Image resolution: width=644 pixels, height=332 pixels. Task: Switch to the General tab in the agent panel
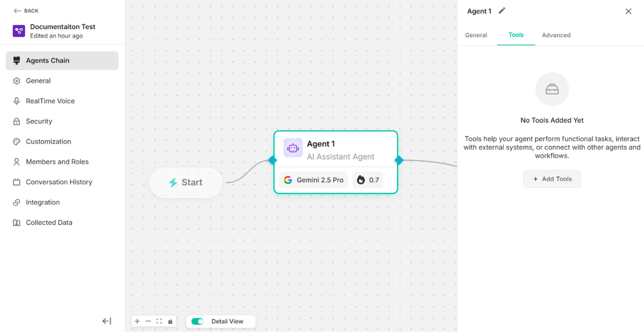tap(476, 35)
